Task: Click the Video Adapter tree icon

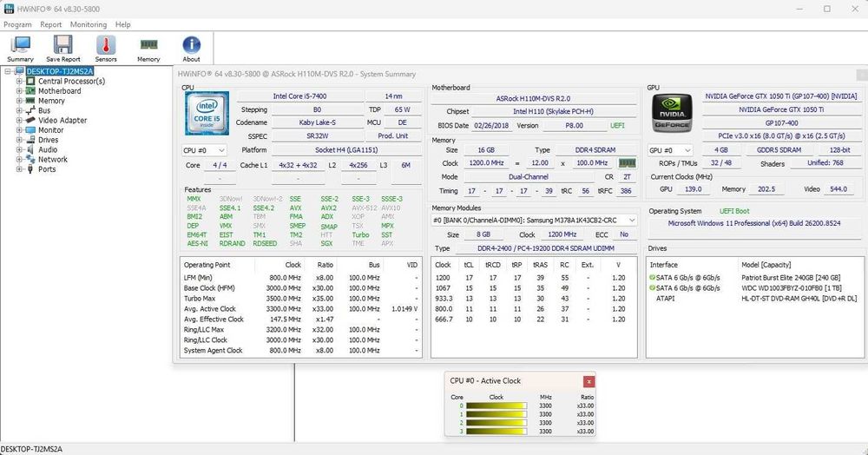Action: coord(30,120)
